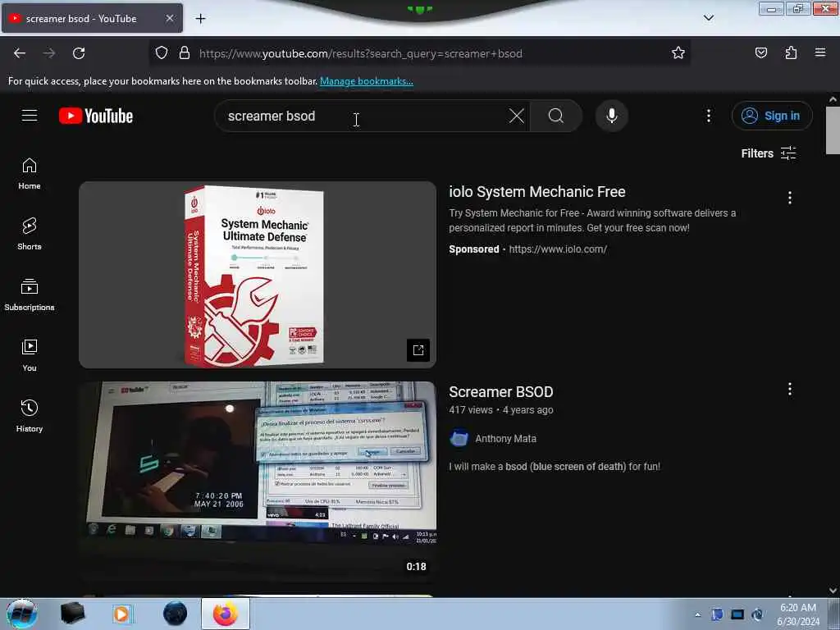Open the globe taskbar icon
This screenshot has width=840, height=630.
coord(176,614)
